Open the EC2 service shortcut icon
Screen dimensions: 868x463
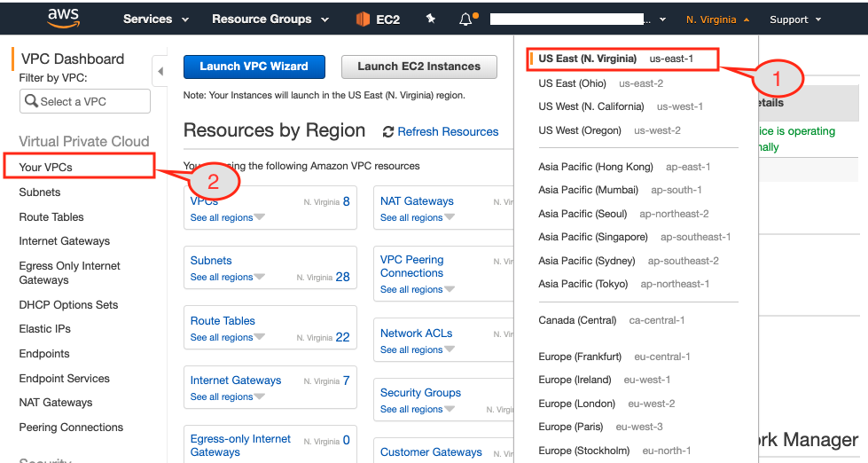pyautogui.click(x=363, y=20)
